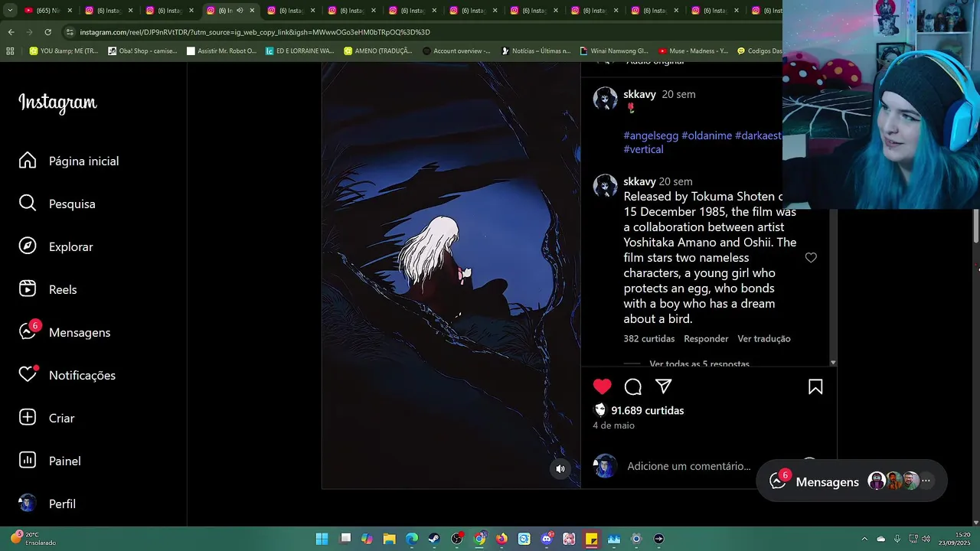Viewport: 980px width, 551px height.
Task: Open Steam from the taskbar
Action: point(434,539)
